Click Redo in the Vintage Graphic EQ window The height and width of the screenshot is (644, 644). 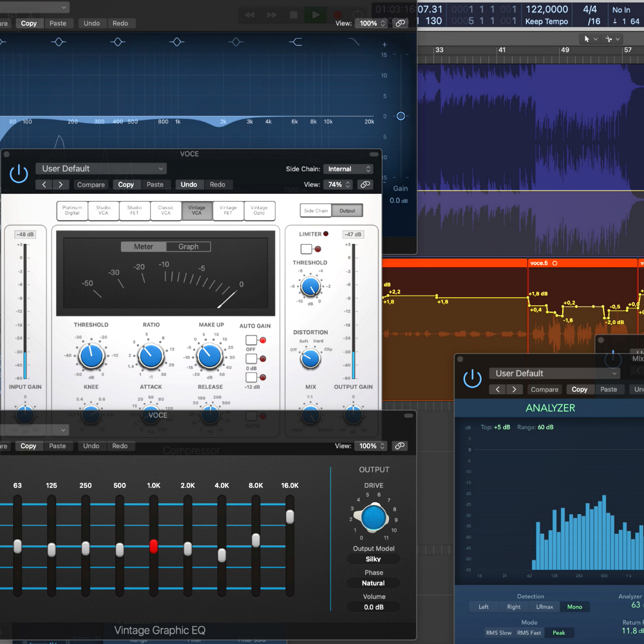[120, 446]
